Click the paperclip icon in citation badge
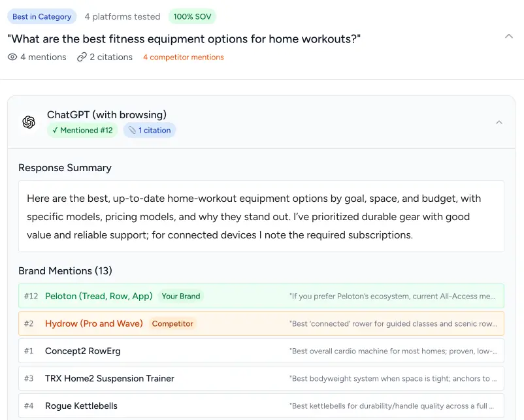This screenshot has height=420, width=524. pyautogui.click(x=132, y=131)
